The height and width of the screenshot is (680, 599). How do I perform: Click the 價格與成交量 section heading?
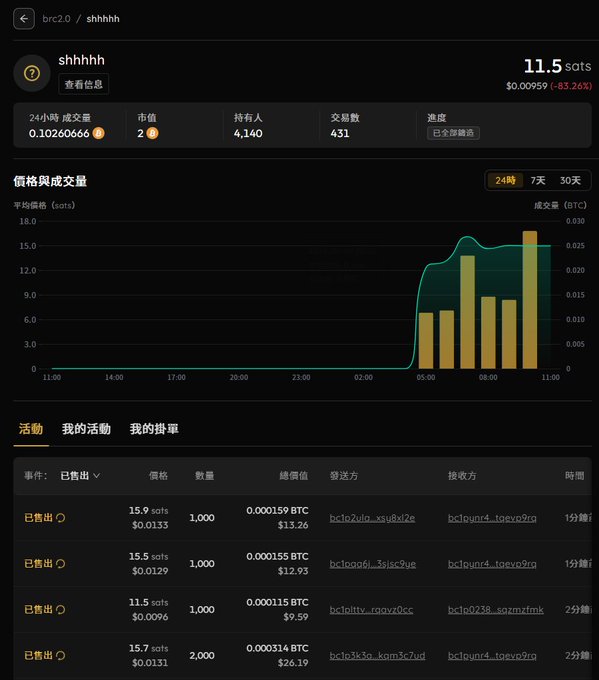pyautogui.click(x=50, y=181)
